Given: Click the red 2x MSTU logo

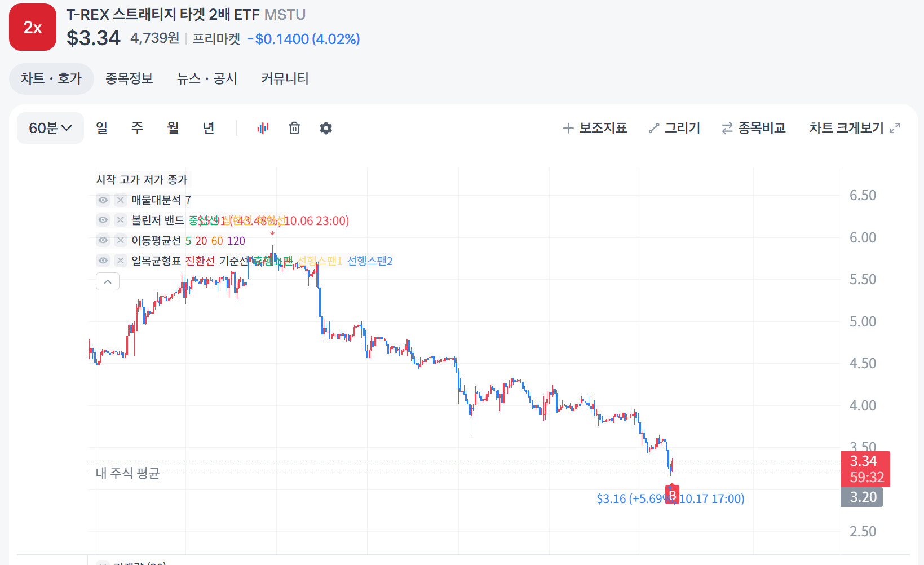Looking at the screenshot, I should point(33,27).
